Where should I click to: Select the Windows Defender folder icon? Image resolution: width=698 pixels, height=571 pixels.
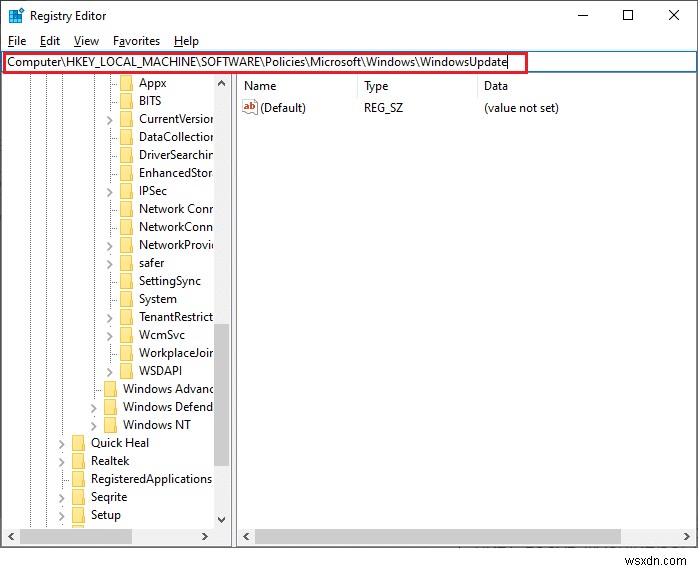click(x=110, y=407)
